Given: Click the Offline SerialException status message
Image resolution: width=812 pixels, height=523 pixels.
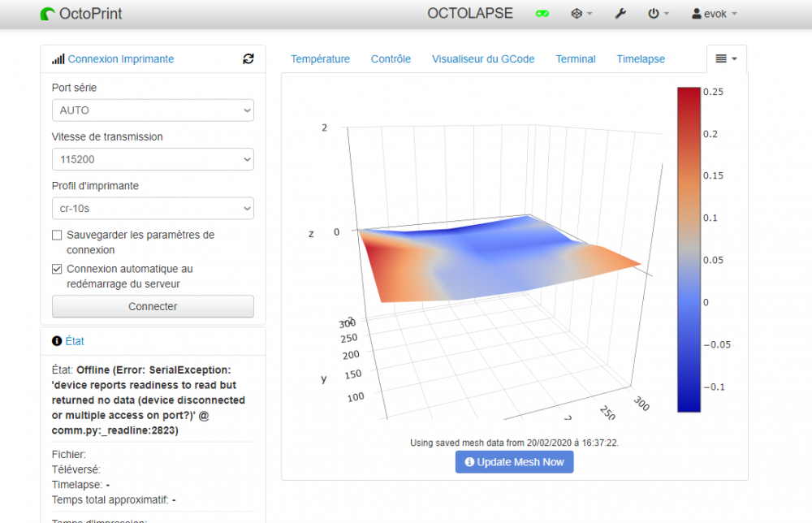Looking at the screenshot, I should (x=148, y=400).
